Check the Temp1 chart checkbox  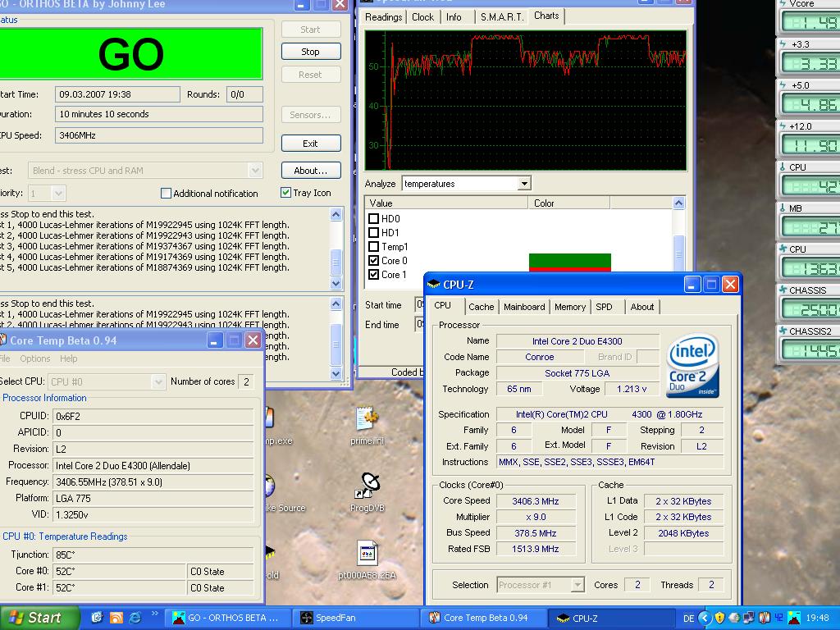coord(374,246)
